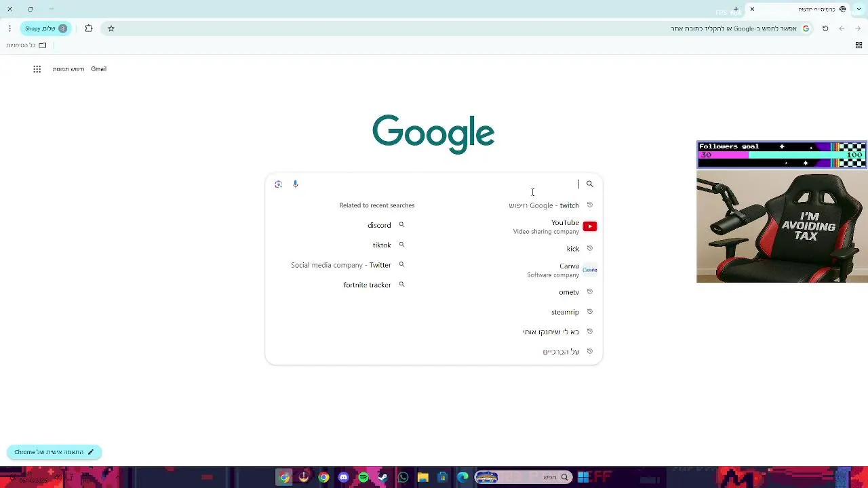
Task: Click the magnifier icon in the Google search box
Action: [590, 184]
